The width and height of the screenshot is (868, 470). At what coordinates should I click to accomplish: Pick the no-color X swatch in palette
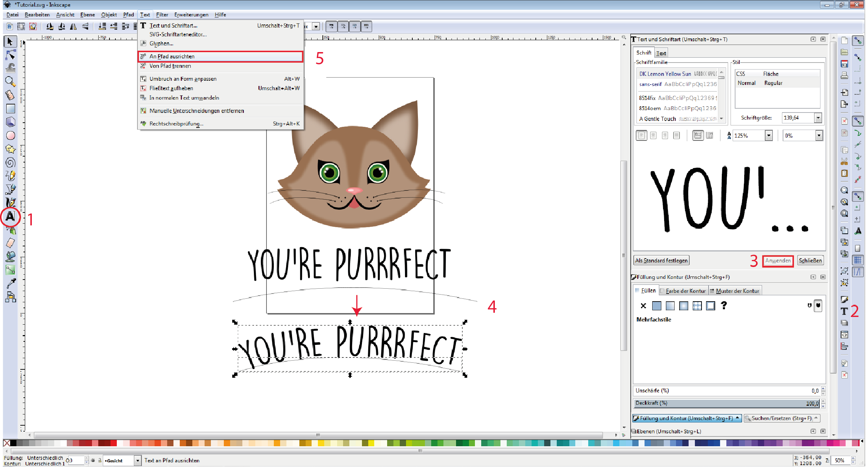[7, 443]
